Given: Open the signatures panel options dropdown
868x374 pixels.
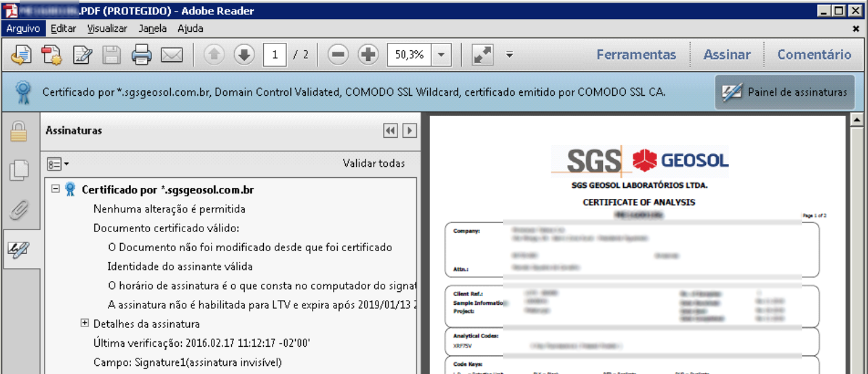Looking at the screenshot, I should pos(58,164).
